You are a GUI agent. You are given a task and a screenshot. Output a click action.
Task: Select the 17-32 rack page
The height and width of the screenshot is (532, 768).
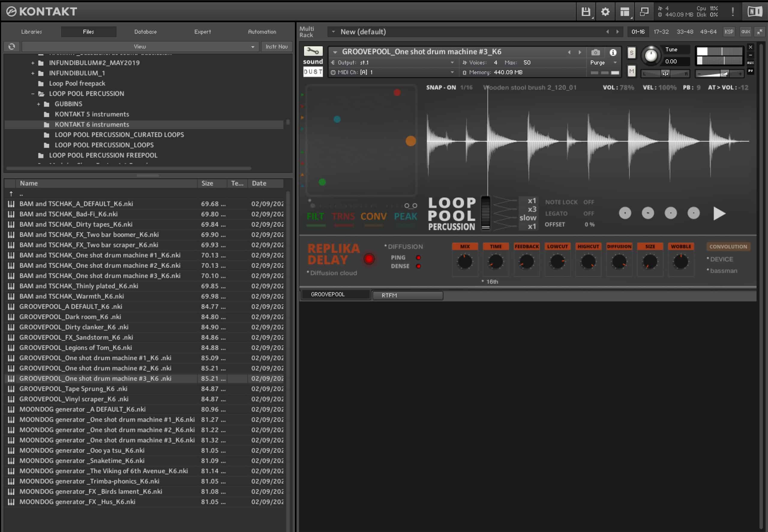(x=661, y=32)
